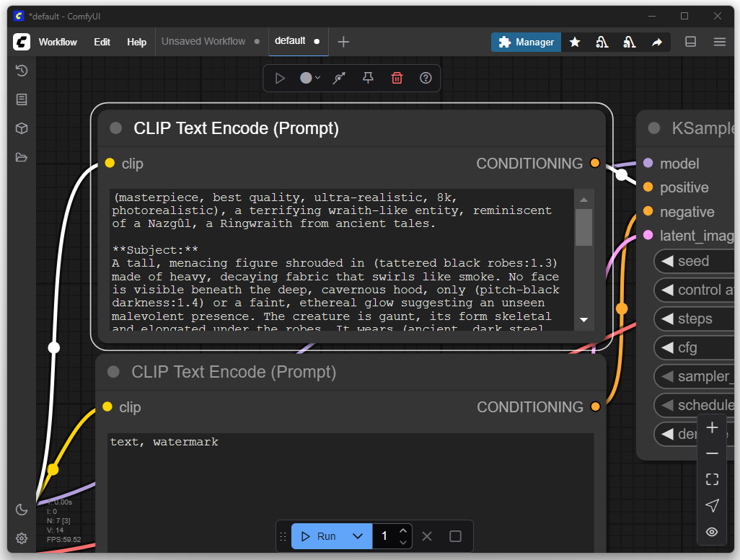
Task: Click the Manager button
Action: click(x=527, y=42)
